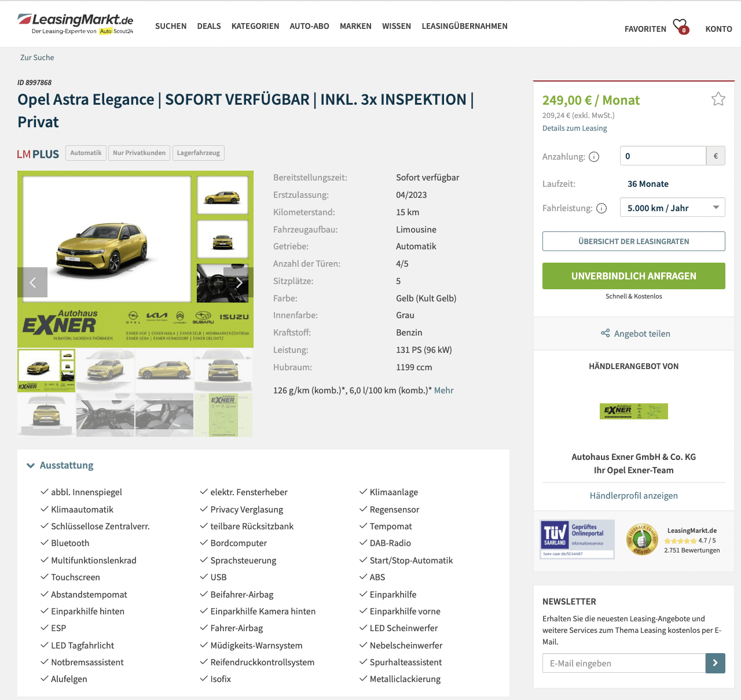The image size is (741, 700).
Task: Select Exner map thumbnail
Action: coord(223,415)
